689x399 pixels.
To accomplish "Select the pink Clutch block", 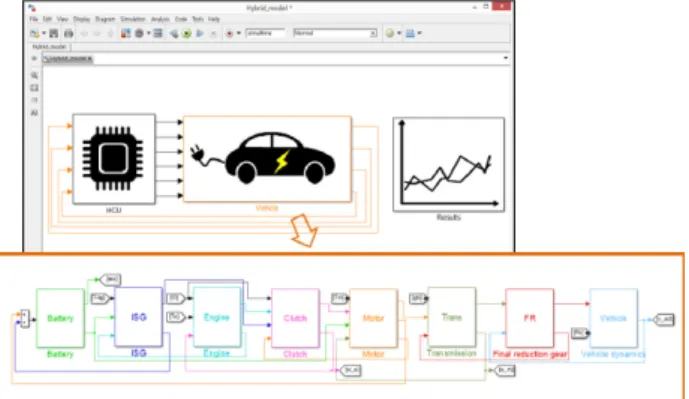I will [295, 318].
